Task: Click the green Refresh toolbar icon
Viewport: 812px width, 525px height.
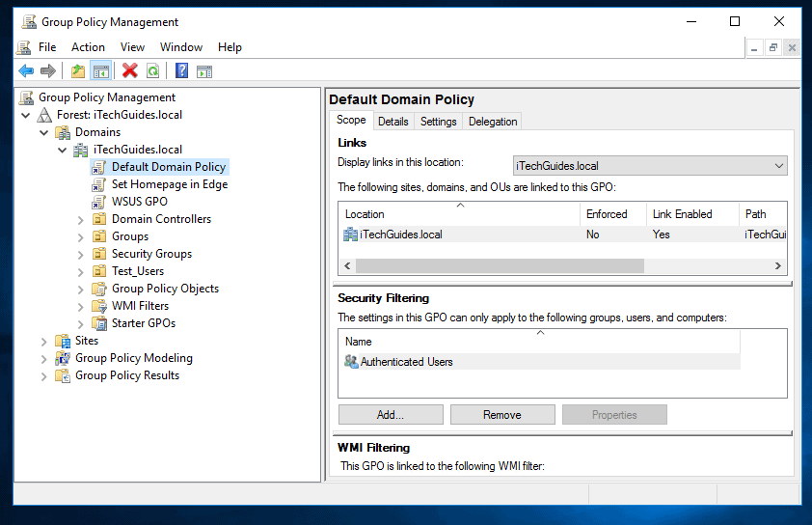Action: point(152,70)
